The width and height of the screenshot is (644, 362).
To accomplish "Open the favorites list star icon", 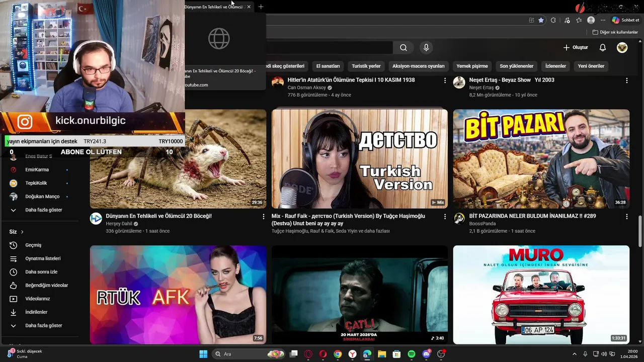I will 579,20.
